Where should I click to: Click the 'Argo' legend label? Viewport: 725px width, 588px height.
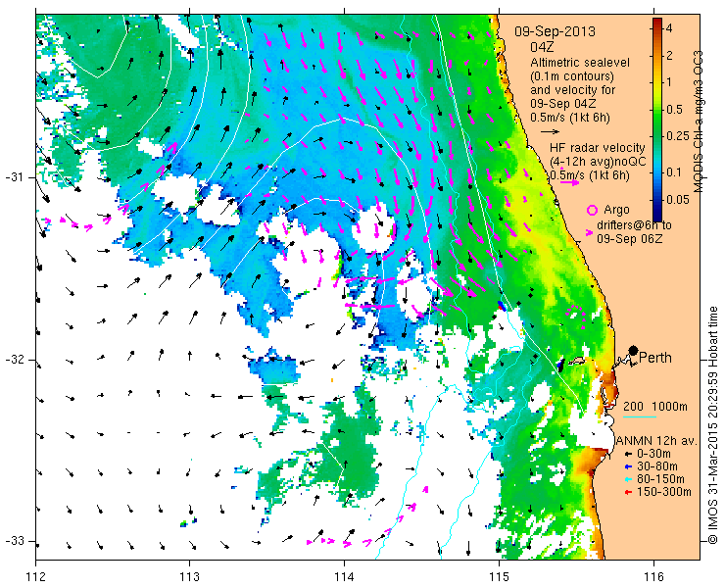click(616, 210)
